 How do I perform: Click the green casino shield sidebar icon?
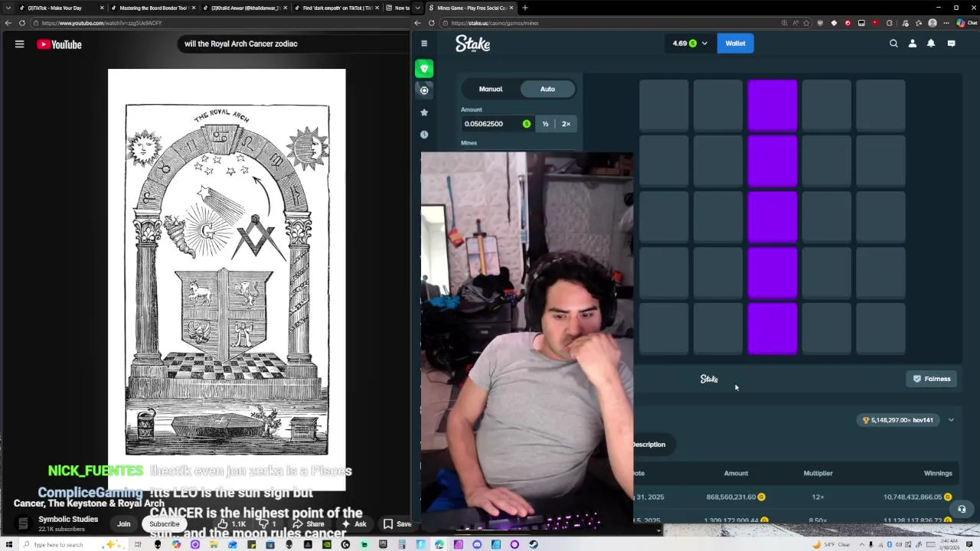pyautogui.click(x=424, y=69)
